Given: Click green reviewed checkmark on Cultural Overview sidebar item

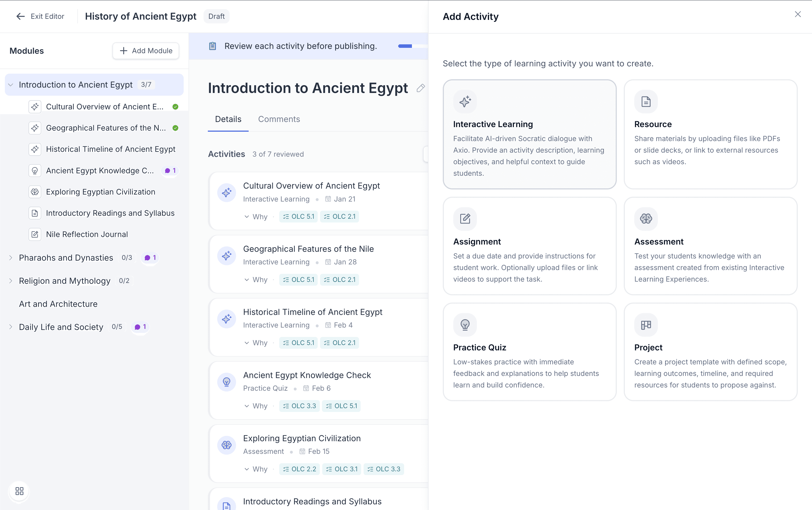Looking at the screenshot, I should (175, 107).
